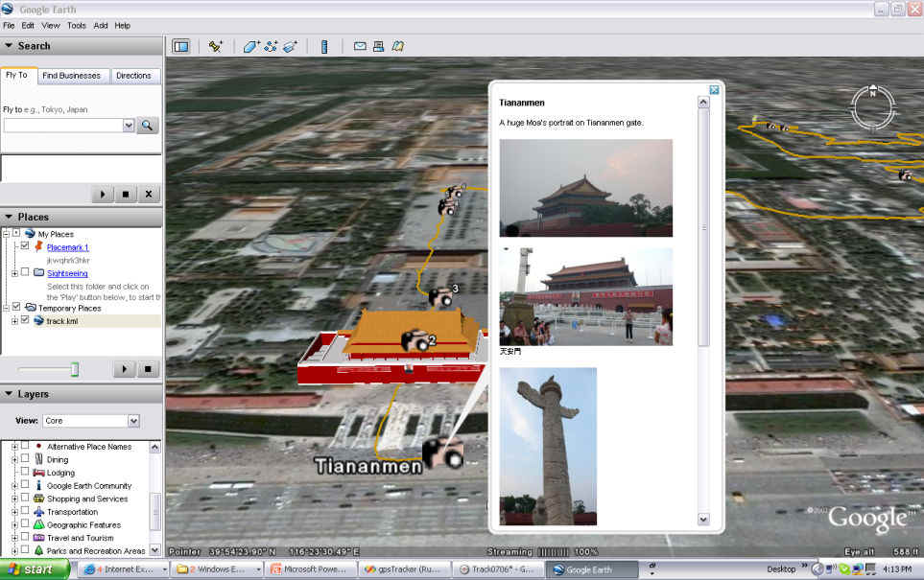Expand the Sightseeing folder tree node
This screenshot has width=924, height=580.
(x=14, y=273)
